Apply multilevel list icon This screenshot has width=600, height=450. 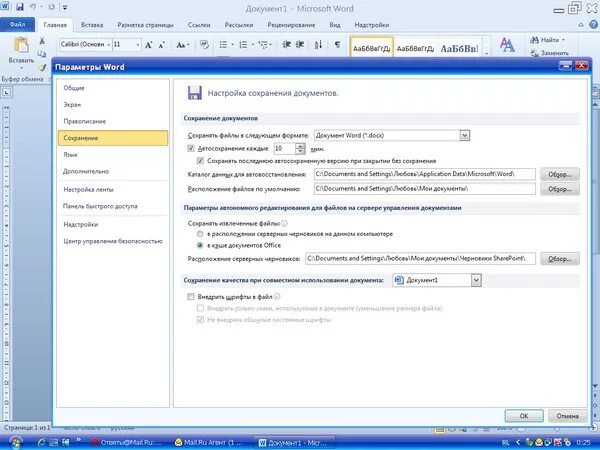coord(263,45)
